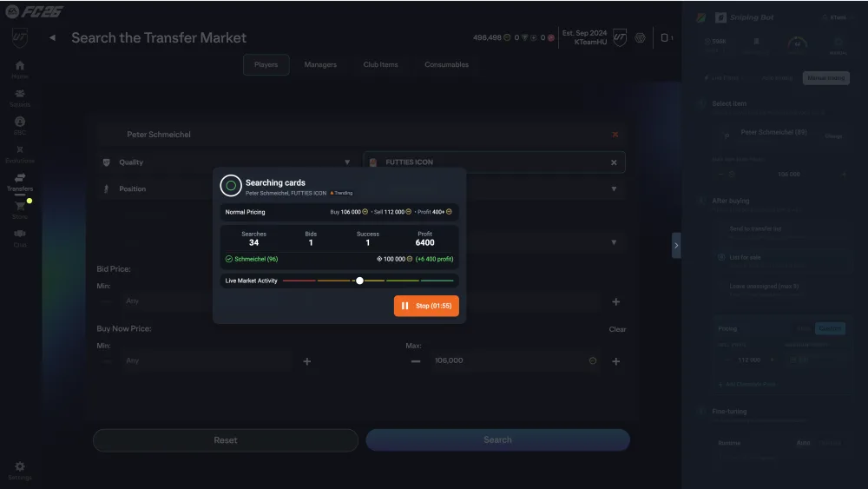Select the Auto trading tab
The image size is (868, 489).
point(777,78)
